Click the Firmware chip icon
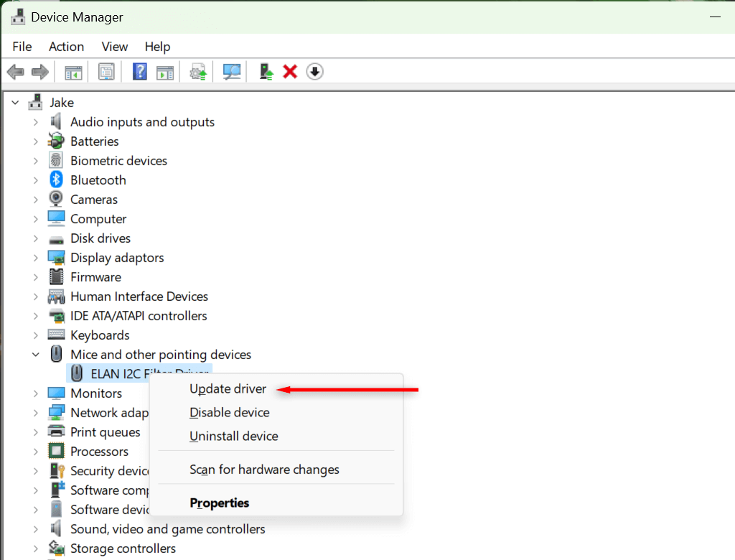The image size is (735, 560). pyautogui.click(x=56, y=276)
